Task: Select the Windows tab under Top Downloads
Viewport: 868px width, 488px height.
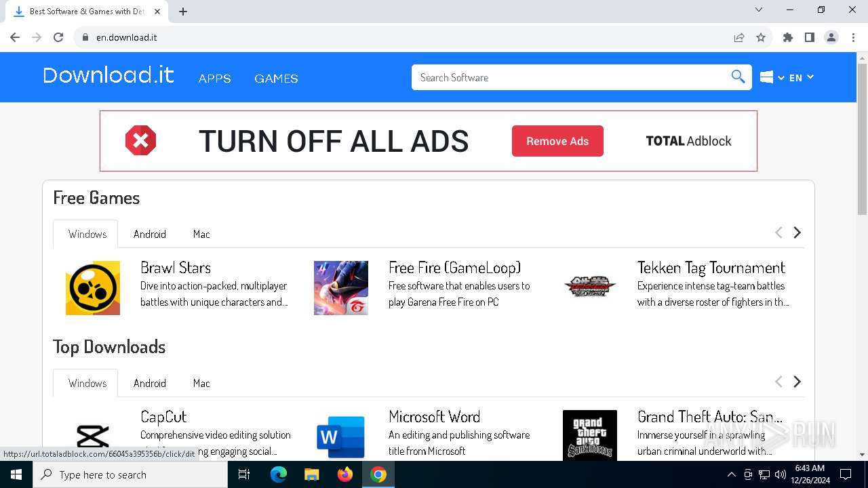Action: click(87, 383)
